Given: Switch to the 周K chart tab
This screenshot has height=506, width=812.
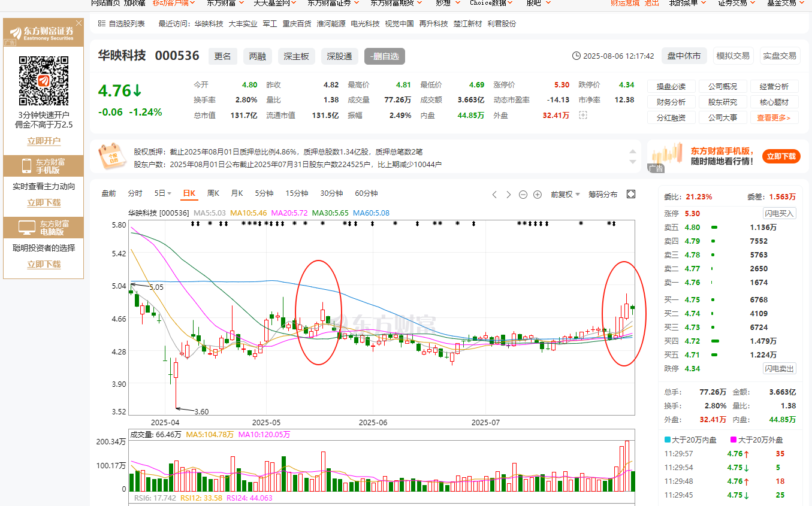Looking at the screenshot, I should point(213,193).
